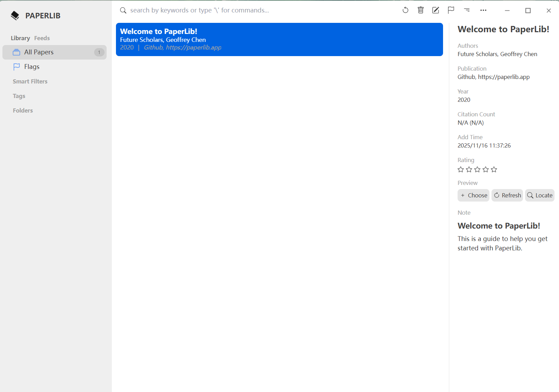Click the PaperLib logo icon
The width and height of the screenshot is (559, 392).
[15, 16]
